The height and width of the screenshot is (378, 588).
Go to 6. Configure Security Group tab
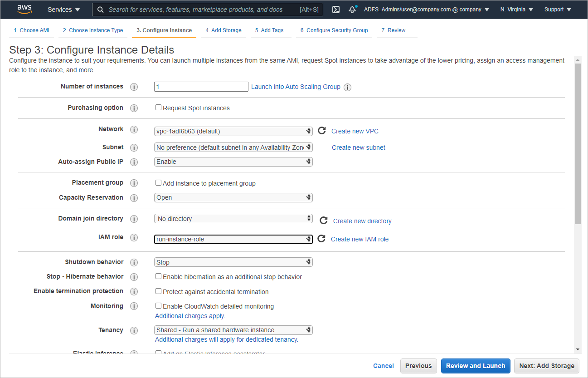[x=334, y=30]
